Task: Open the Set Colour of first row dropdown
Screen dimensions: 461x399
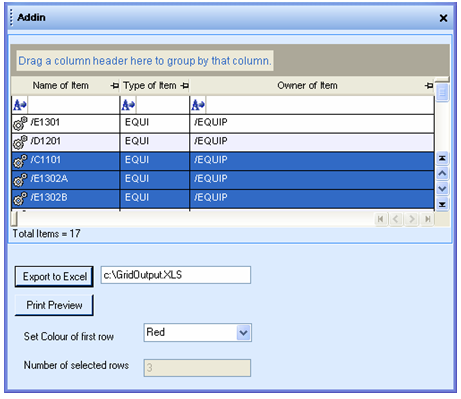Action: 244,333
